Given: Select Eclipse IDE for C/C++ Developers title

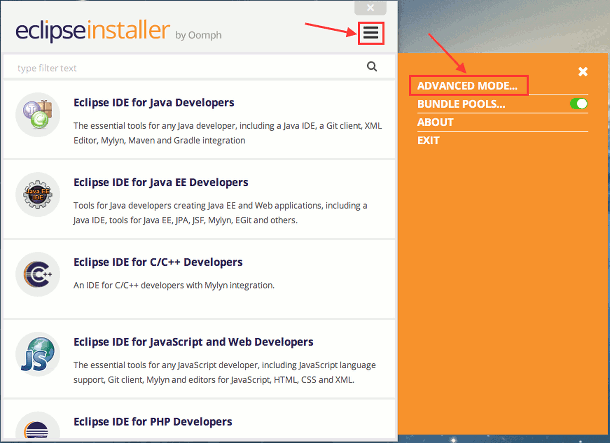Looking at the screenshot, I should [158, 262].
